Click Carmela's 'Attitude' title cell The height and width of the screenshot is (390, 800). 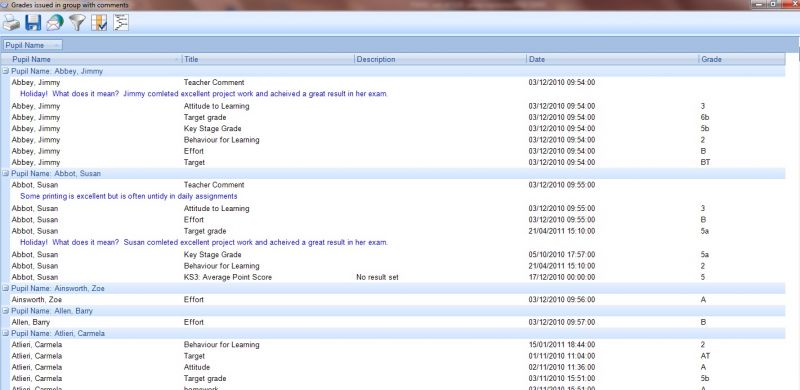click(196, 367)
